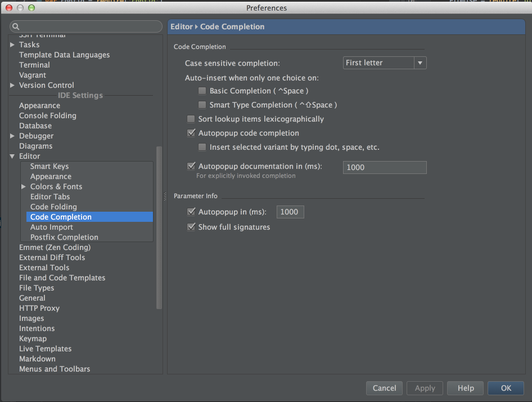Image resolution: width=532 pixels, height=402 pixels.
Task: Disable Autopopup code completion checkbox
Action: point(191,133)
